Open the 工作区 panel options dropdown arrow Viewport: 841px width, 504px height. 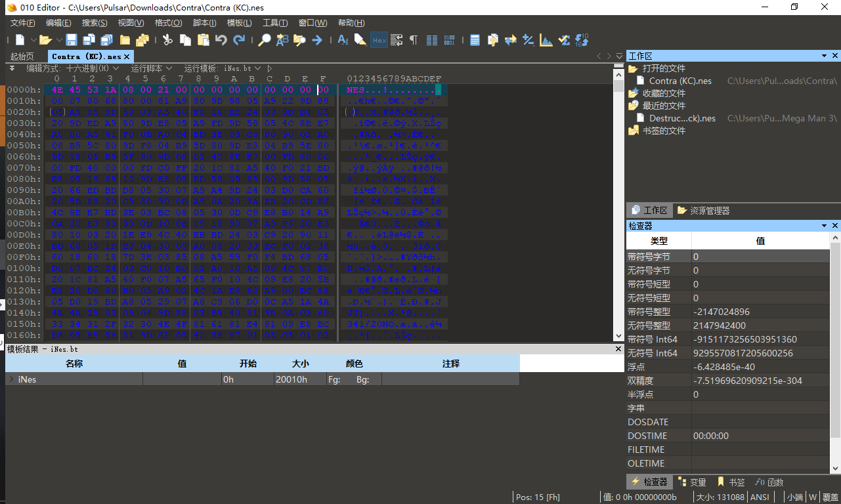tap(825, 56)
